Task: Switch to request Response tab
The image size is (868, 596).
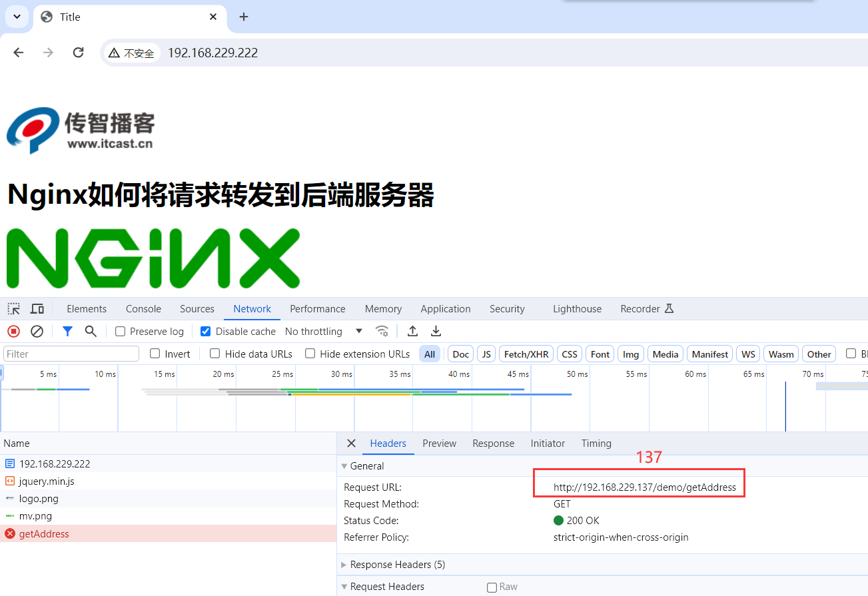Action: click(494, 444)
